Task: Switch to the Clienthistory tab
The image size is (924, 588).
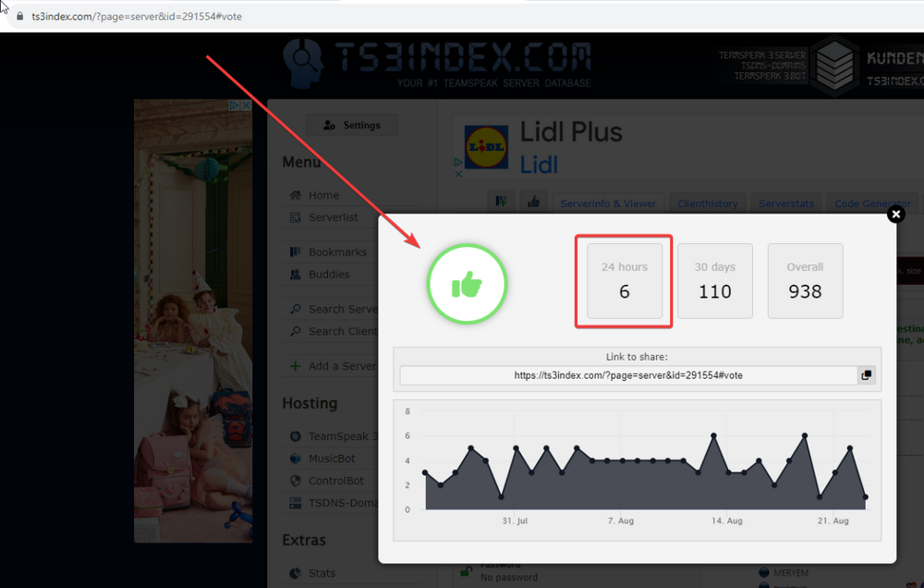Action: [x=707, y=203]
